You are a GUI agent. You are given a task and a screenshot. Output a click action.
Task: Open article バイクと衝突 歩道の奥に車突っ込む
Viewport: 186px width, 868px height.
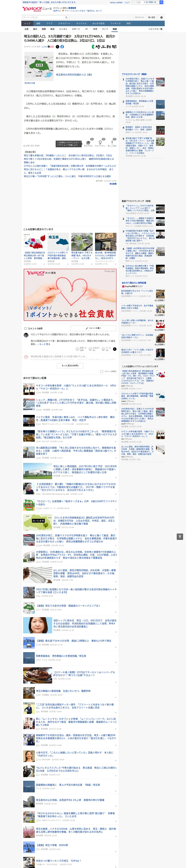[75, 419]
